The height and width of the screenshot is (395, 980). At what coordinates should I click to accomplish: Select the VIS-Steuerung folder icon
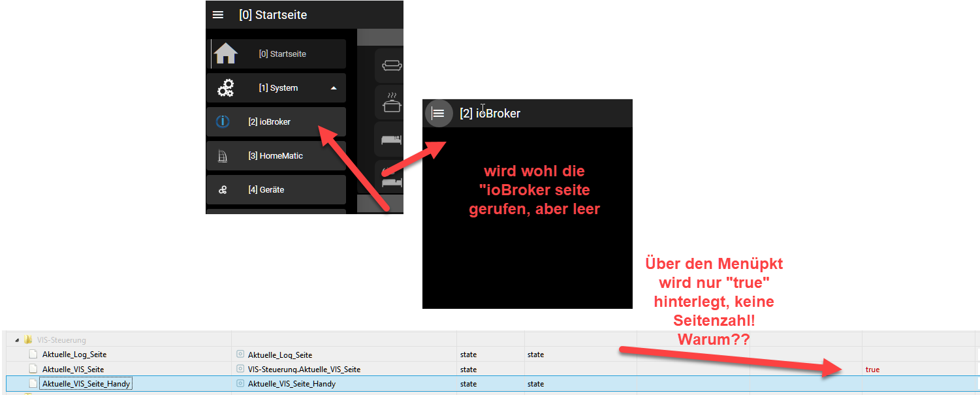28,340
